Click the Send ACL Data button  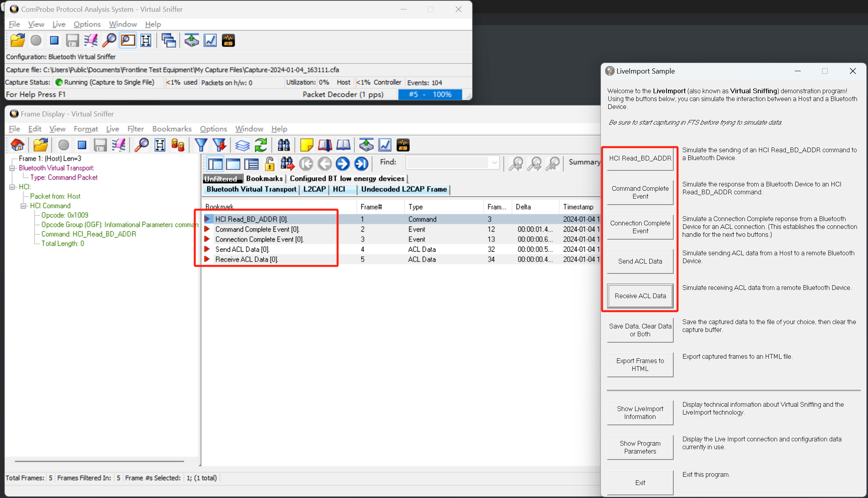pyautogui.click(x=640, y=262)
